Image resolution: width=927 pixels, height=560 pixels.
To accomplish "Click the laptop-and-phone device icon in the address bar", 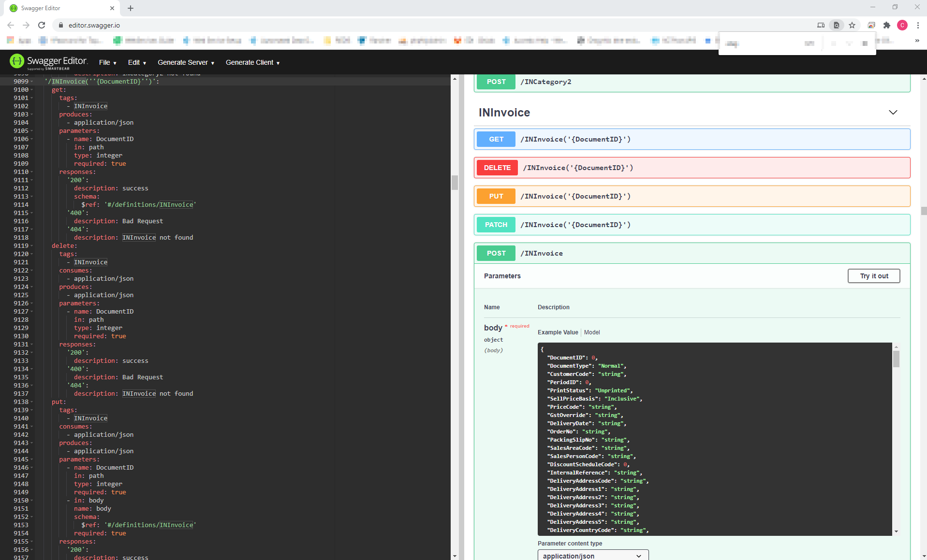I will click(821, 25).
